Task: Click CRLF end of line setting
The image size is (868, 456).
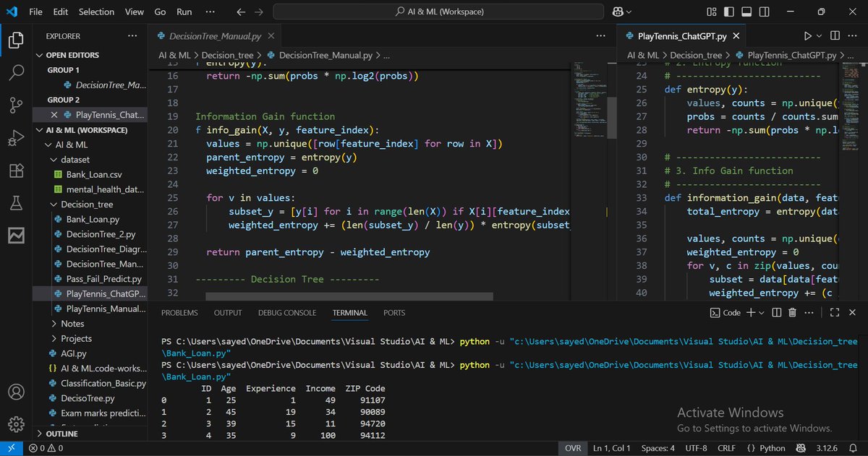Action: (727, 448)
